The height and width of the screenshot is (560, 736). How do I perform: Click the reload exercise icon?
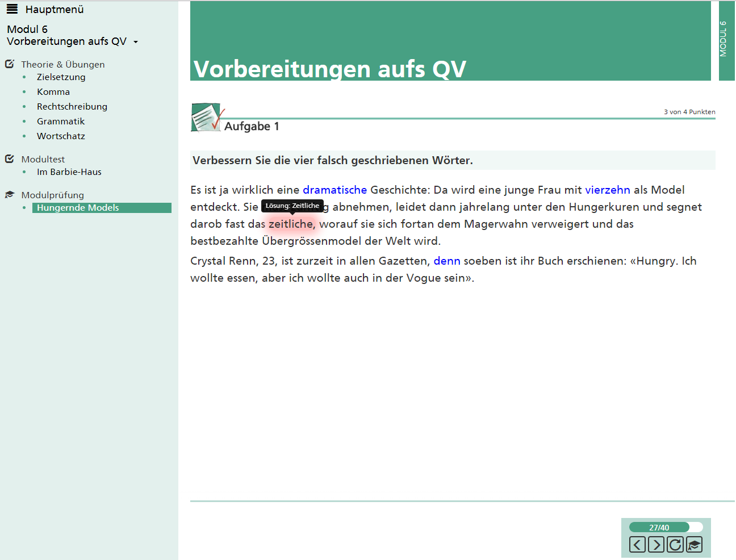675,545
